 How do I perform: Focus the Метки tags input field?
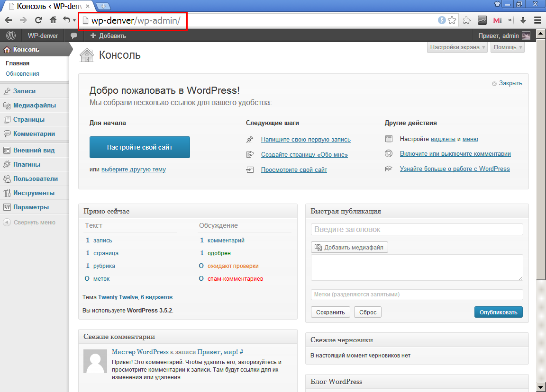click(417, 294)
